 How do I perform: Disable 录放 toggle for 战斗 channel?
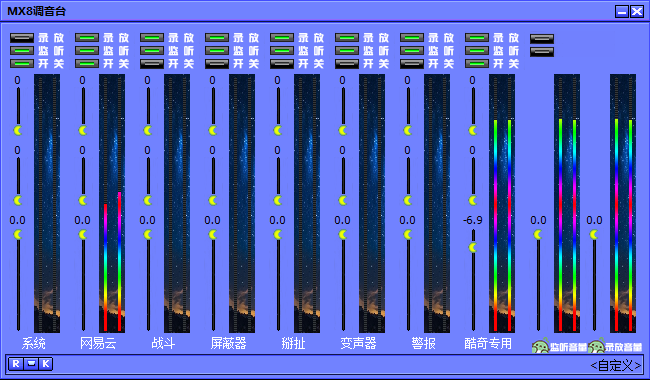click(x=152, y=38)
